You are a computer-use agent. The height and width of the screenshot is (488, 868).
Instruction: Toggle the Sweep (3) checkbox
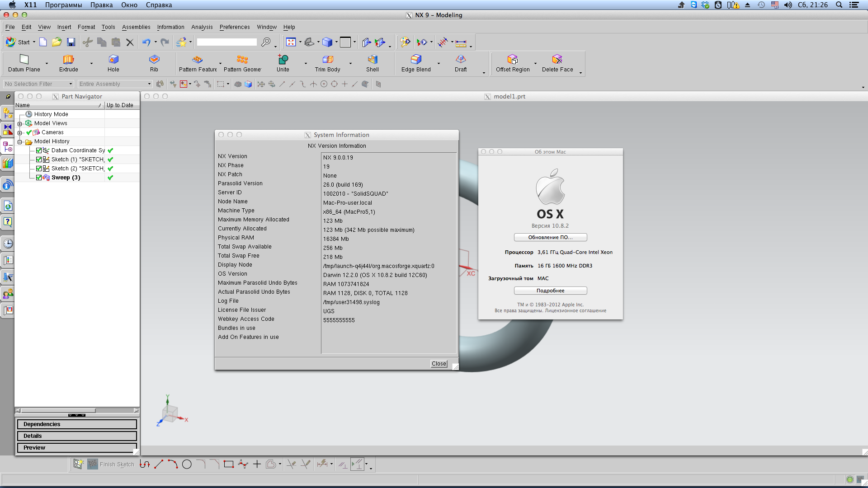tap(39, 178)
